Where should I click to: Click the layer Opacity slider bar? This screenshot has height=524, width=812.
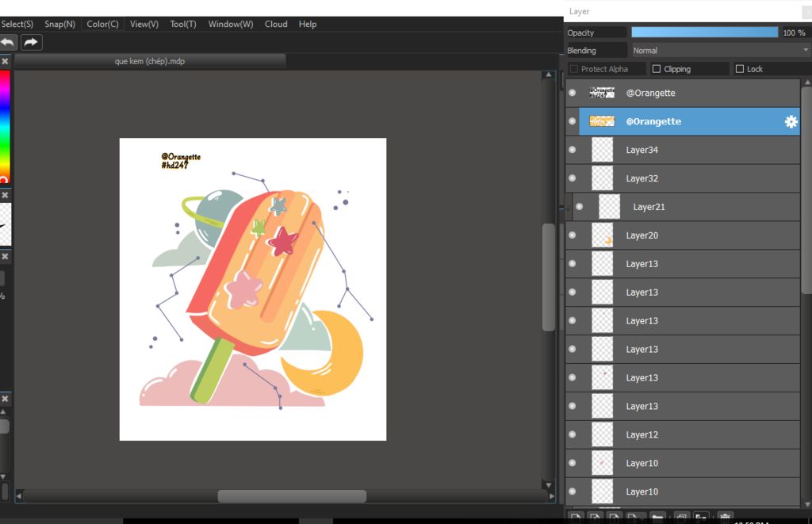[704, 32]
